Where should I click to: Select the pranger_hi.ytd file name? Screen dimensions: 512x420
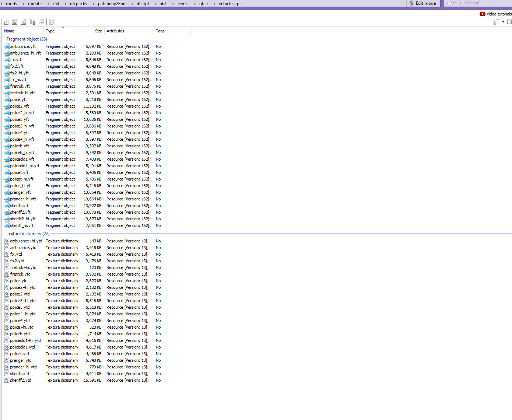coord(24,367)
